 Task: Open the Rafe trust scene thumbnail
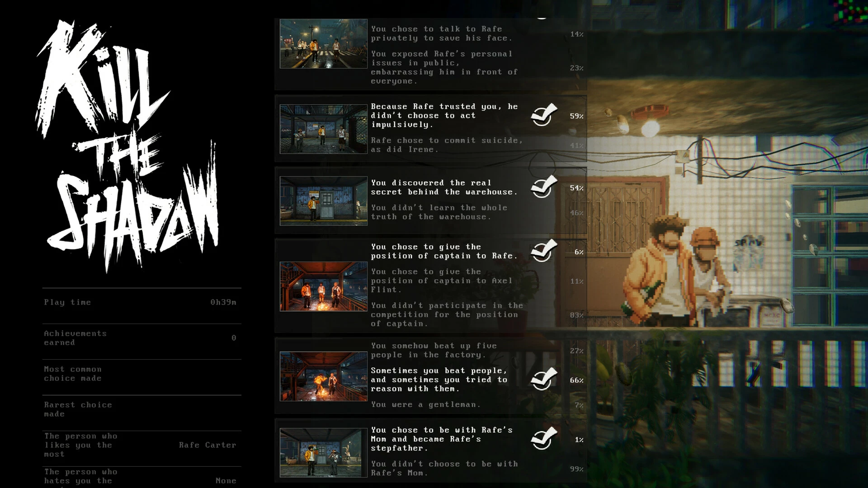coord(324,129)
